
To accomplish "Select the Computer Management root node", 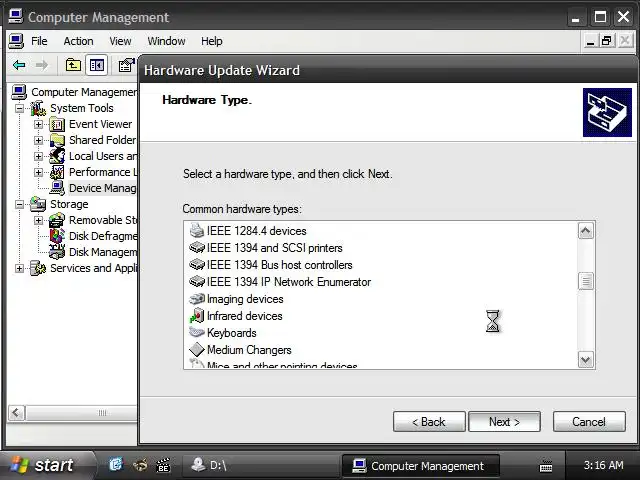I will pos(76,92).
